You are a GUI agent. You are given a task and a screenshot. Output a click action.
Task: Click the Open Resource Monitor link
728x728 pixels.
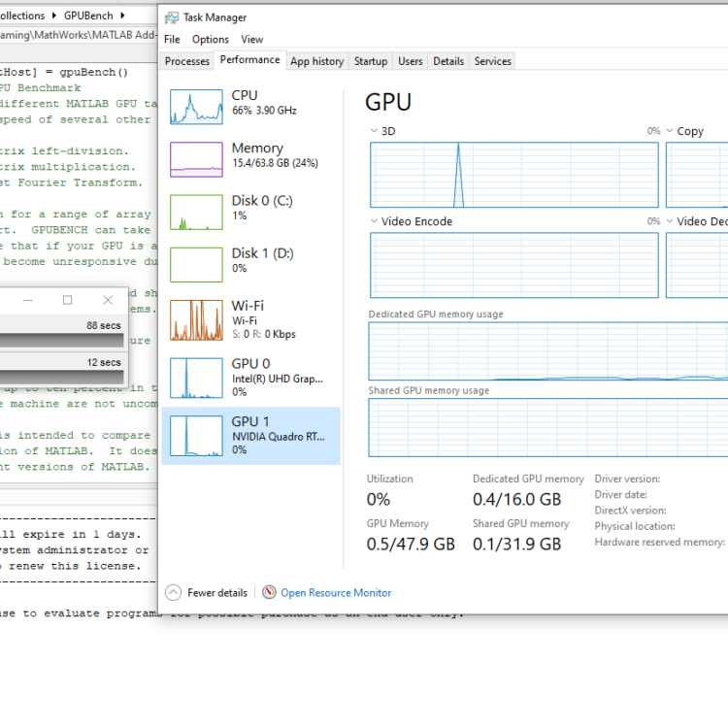click(336, 592)
